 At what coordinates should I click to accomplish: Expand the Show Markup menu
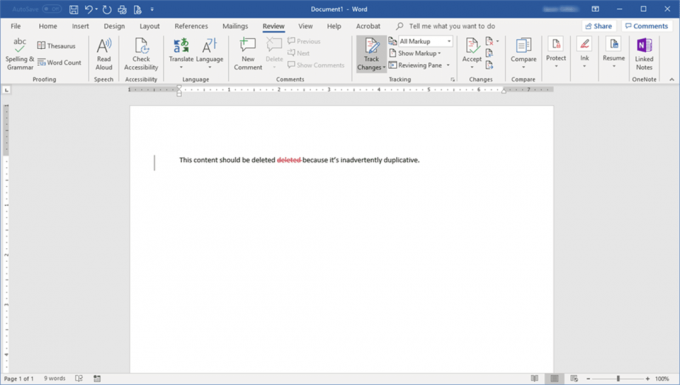(415, 53)
